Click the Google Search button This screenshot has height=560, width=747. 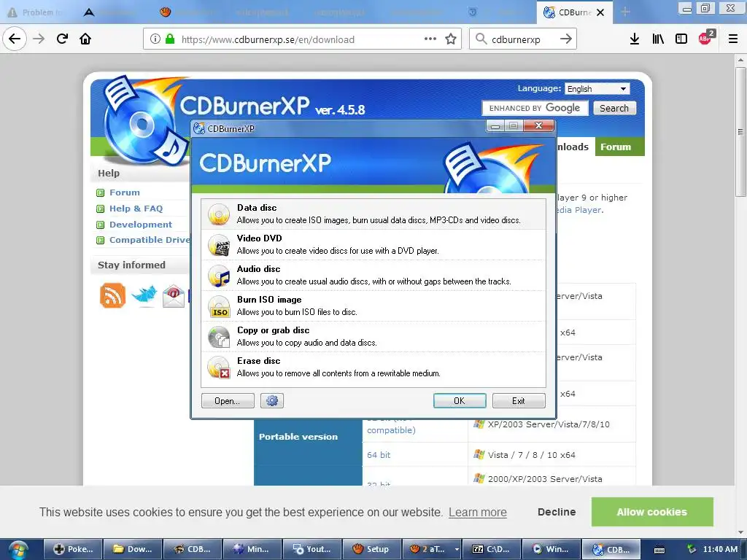(614, 108)
